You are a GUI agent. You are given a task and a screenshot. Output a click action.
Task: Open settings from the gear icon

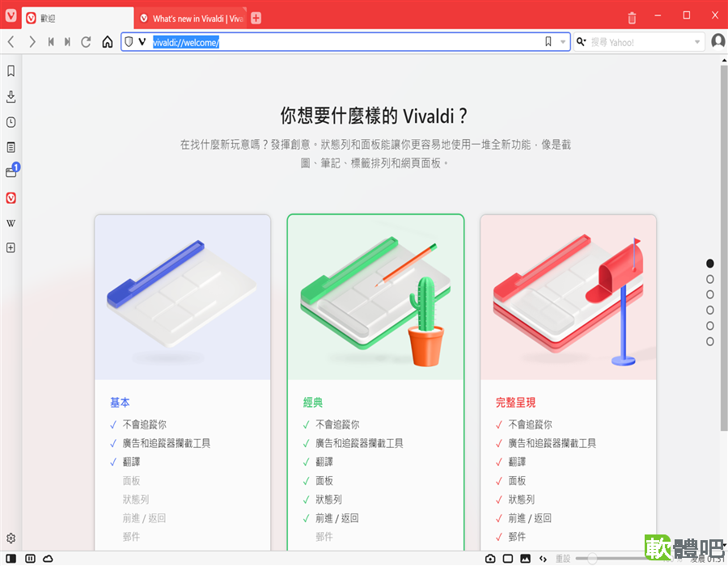coord(11,539)
